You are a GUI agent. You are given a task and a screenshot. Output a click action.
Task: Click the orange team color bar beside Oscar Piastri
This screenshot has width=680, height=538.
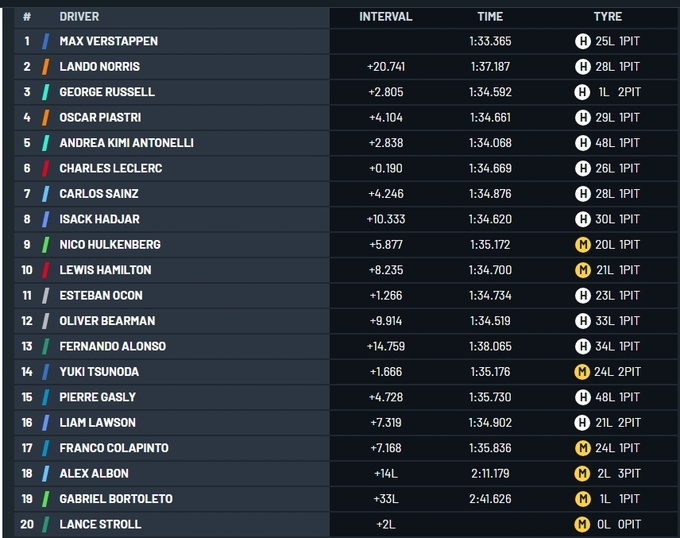pos(46,117)
